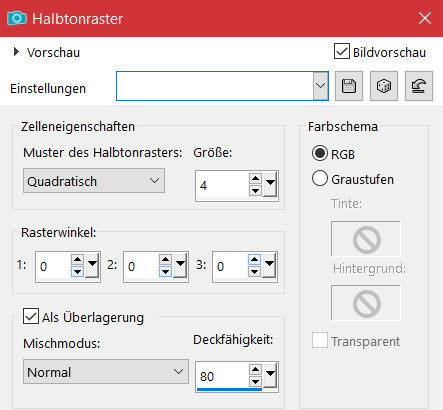Viewport: 443px width, 410px height.
Task: Increase Größe value with up arrow
Action: (x=255, y=179)
